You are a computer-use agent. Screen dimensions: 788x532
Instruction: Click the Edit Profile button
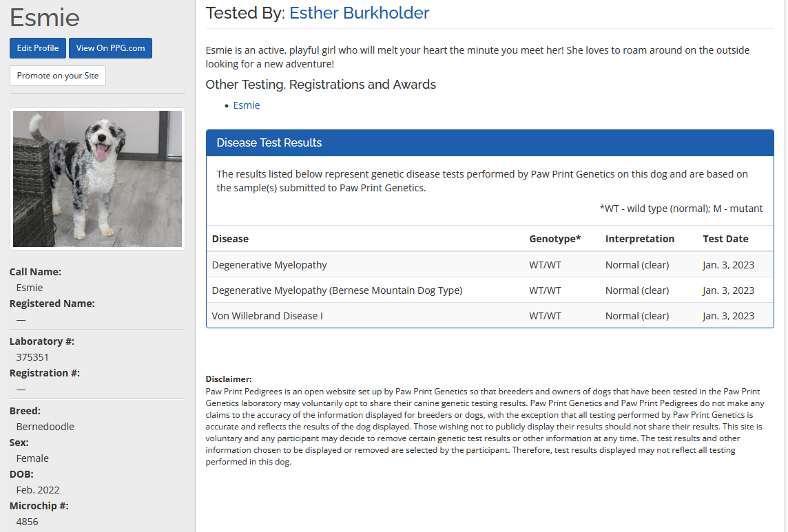(x=38, y=48)
